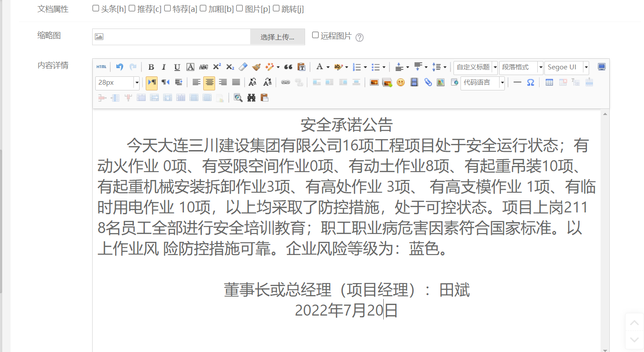Viewport: 644px width, 352px height.
Task: Open the Segoe UI font dropdown
Action: (x=567, y=67)
